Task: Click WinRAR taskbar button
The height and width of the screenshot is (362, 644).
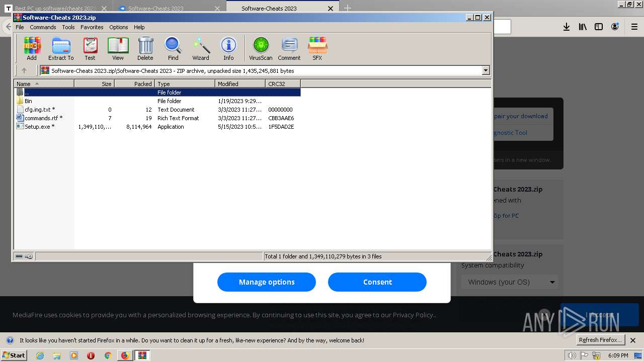Action: point(142,355)
